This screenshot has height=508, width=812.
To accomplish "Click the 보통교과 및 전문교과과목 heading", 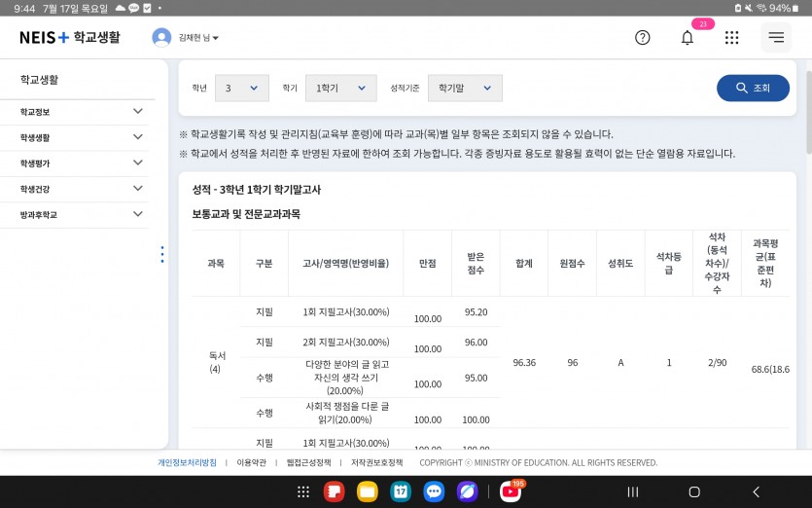I will [x=246, y=214].
